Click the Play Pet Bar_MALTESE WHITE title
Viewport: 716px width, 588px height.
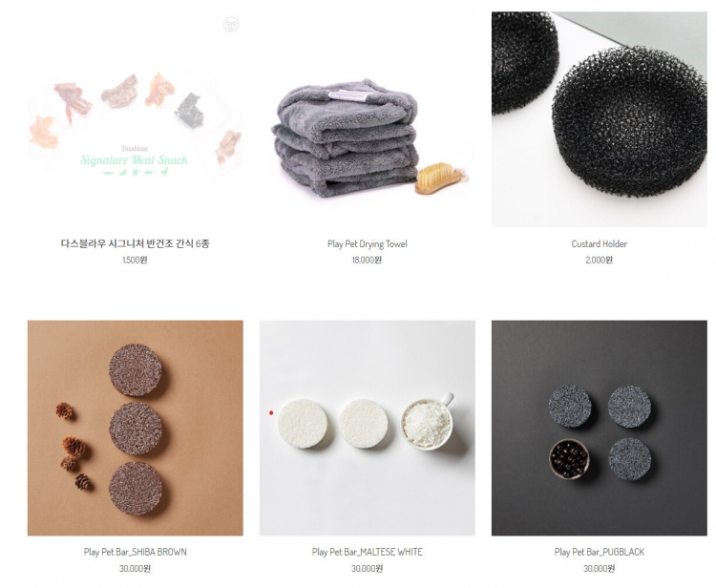368,552
